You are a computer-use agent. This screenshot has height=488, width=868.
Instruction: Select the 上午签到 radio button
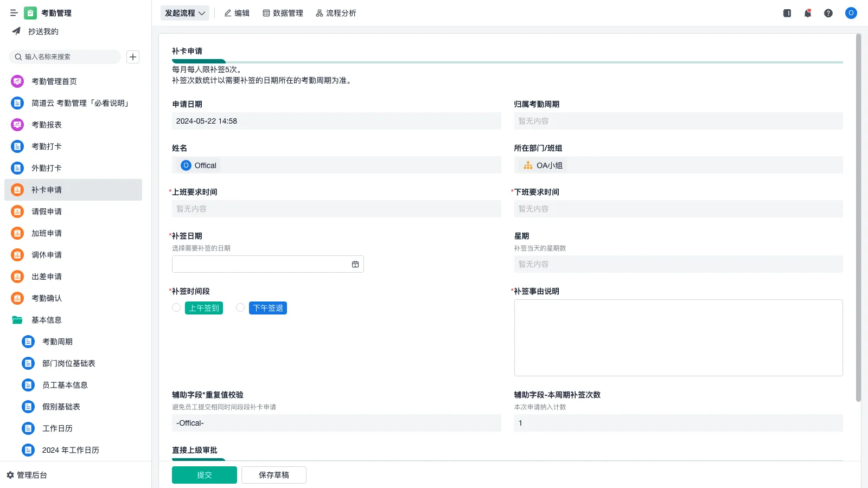click(x=176, y=307)
